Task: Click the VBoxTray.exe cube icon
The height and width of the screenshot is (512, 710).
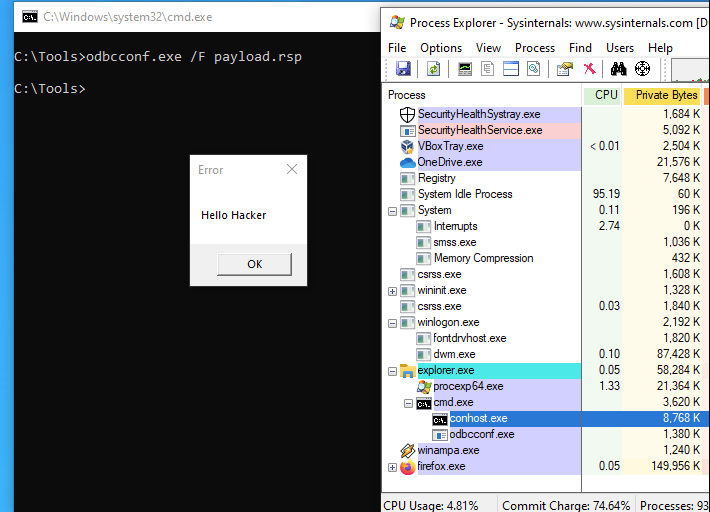Action: [407, 146]
